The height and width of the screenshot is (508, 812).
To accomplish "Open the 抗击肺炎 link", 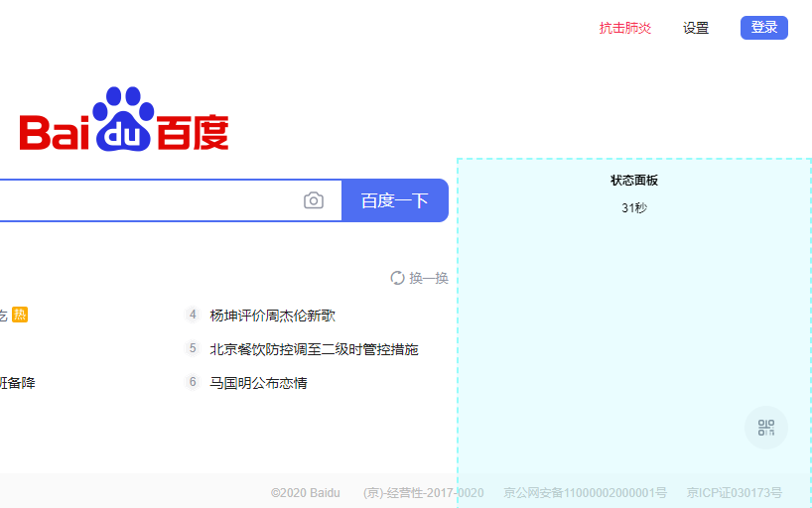I will 625,28.
